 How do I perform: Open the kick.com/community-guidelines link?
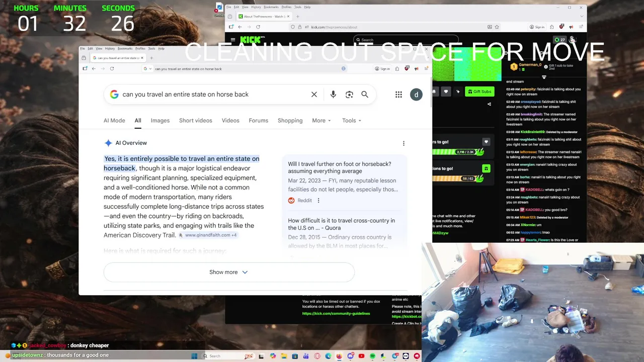[336, 314]
